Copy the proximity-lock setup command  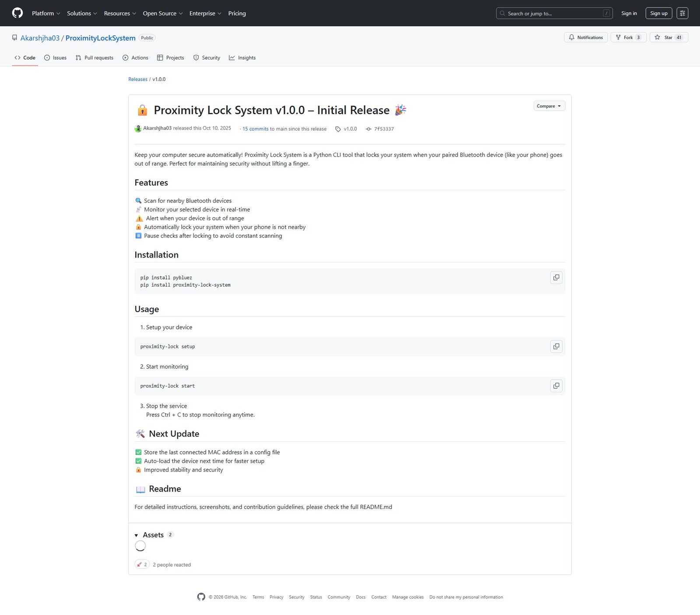[x=556, y=346]
